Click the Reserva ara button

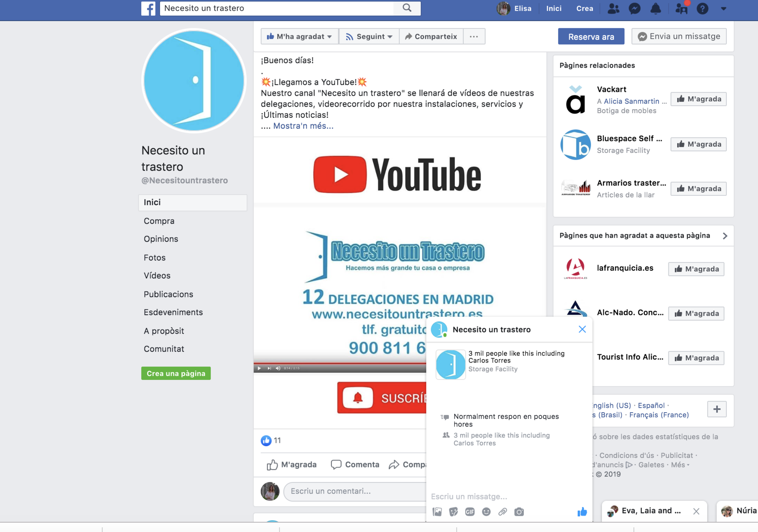pyautogui.click(x=591, y=37)
